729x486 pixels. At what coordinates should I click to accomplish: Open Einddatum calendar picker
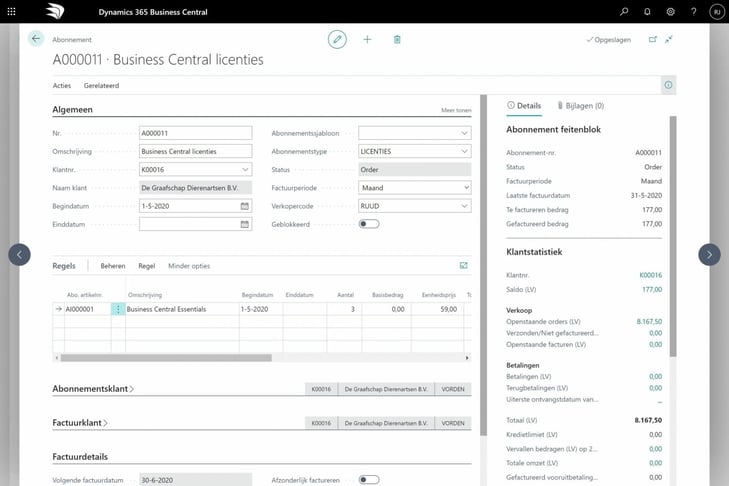[245, 224]
